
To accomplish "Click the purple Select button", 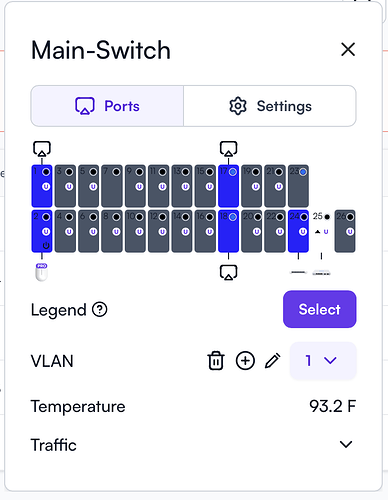I will (320, 309).
